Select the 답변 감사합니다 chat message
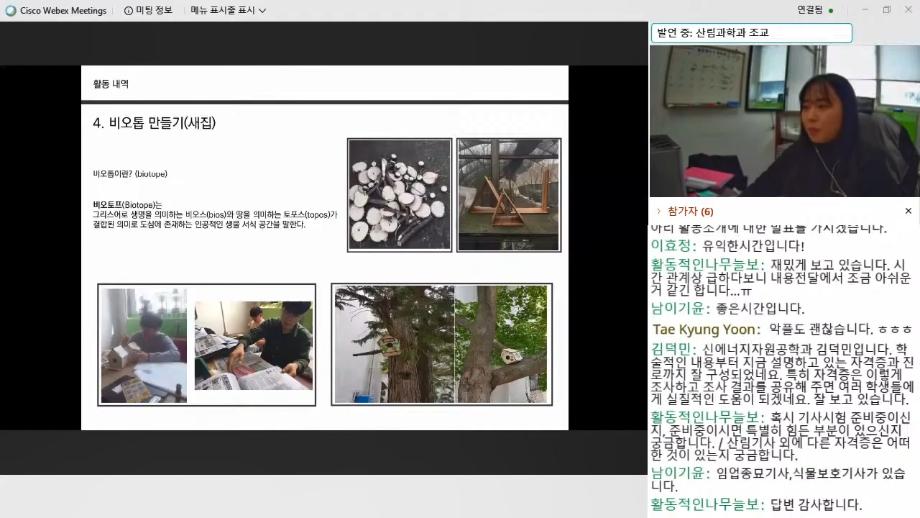The width and height of the screenshot is (920, 518). tap(756, 505)
